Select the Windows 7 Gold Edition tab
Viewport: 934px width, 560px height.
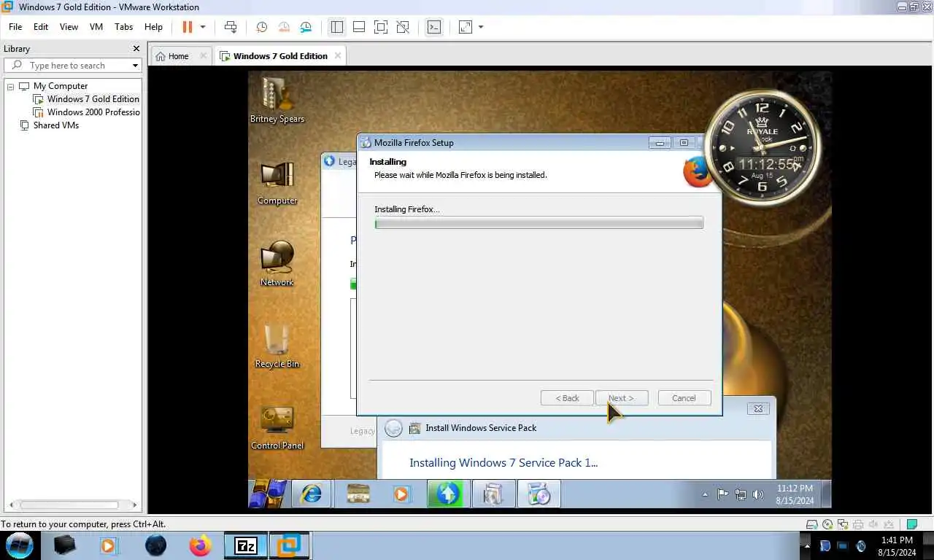point(280,56)
